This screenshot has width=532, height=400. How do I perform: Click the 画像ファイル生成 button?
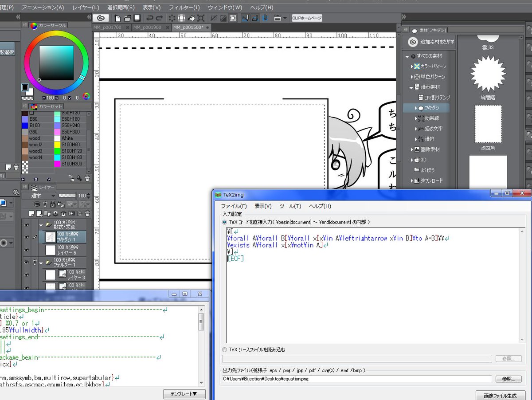coord(500,395)
